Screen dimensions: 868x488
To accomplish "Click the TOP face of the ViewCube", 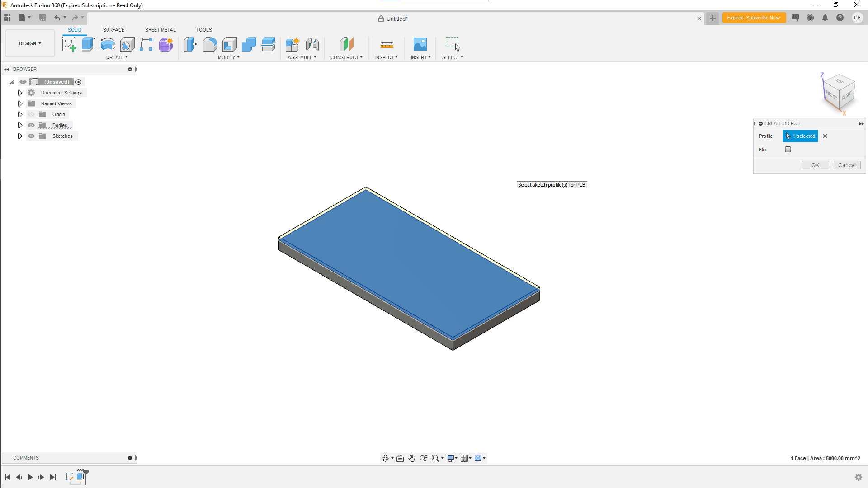I will pos(840,82).
